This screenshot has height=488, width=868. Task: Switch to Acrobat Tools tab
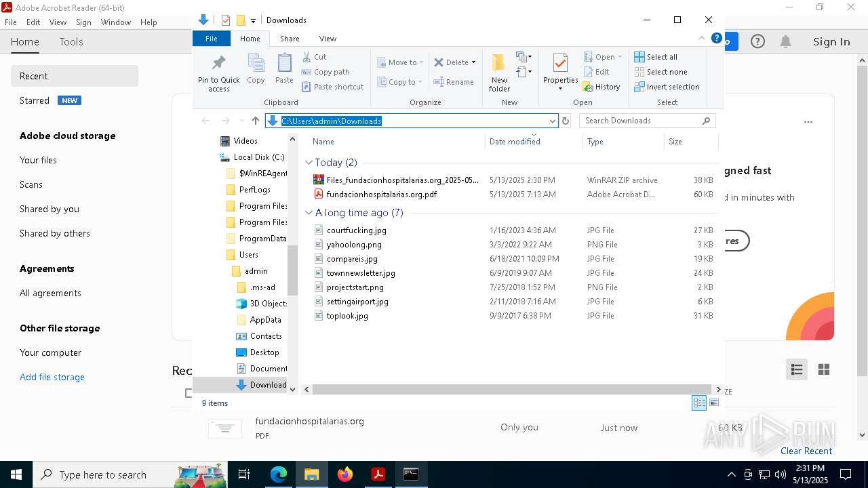pos(71,42)
